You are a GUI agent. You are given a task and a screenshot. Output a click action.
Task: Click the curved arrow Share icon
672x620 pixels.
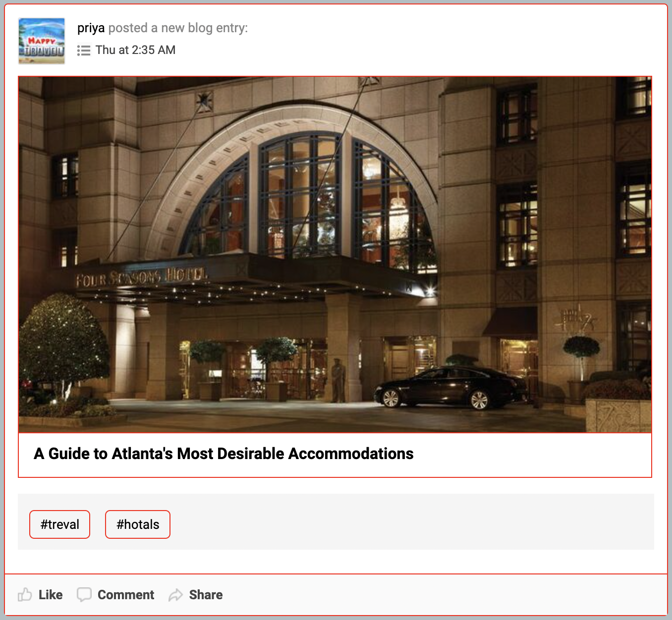pyautogui.click(x=176, y=595)
